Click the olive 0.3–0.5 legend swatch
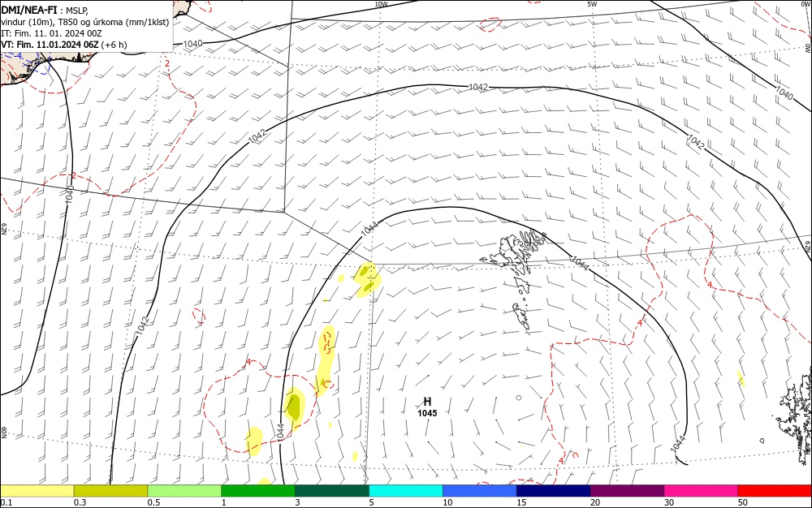Viewport: 812px width, 508px height. pyautogui.click(x=110, y=491)
